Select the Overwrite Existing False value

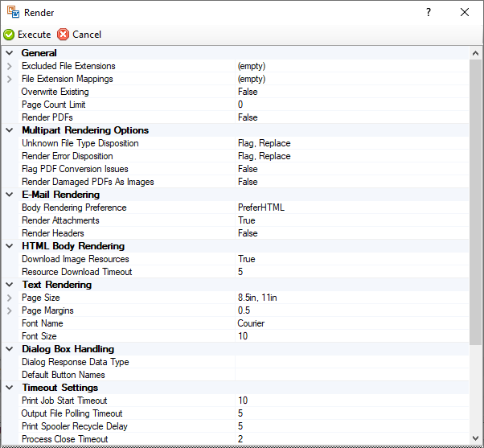point(248,92)
